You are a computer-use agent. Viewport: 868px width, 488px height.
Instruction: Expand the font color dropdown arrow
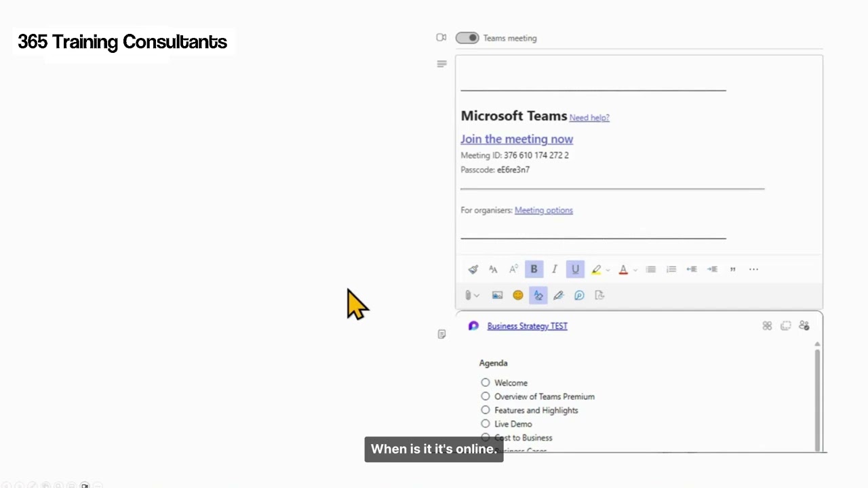pos(635,270)
